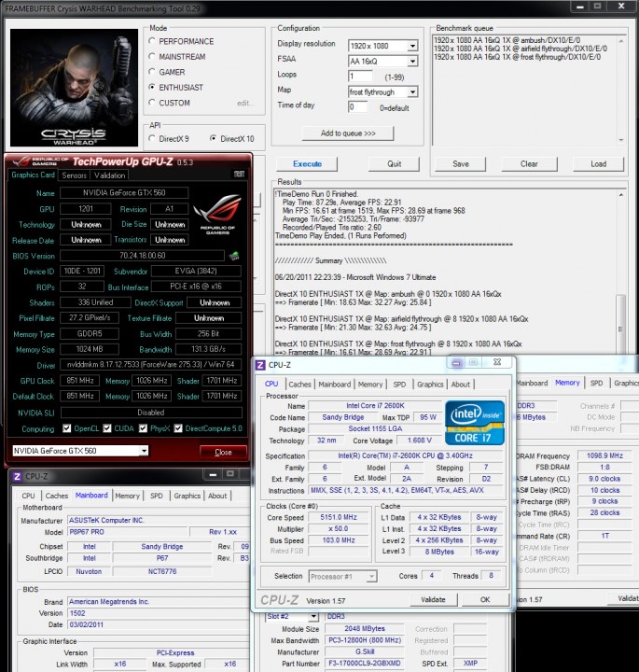Open About tab in front CPU-Z window
639x672 pixels.
(x=461, y=385)
